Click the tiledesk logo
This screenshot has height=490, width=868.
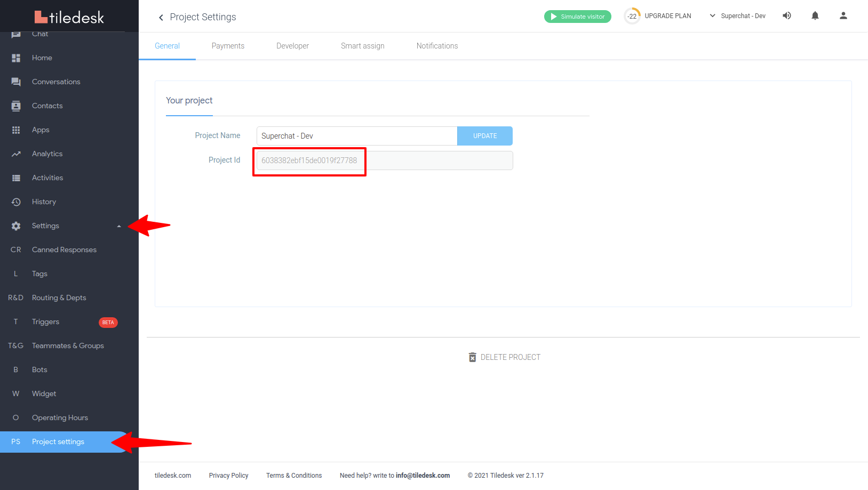click(69, 17)
